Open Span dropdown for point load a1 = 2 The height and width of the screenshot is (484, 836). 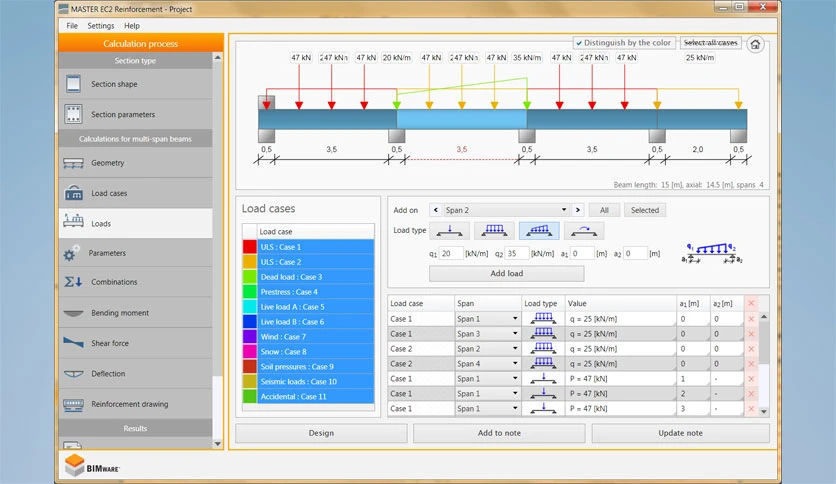[515, 393]
